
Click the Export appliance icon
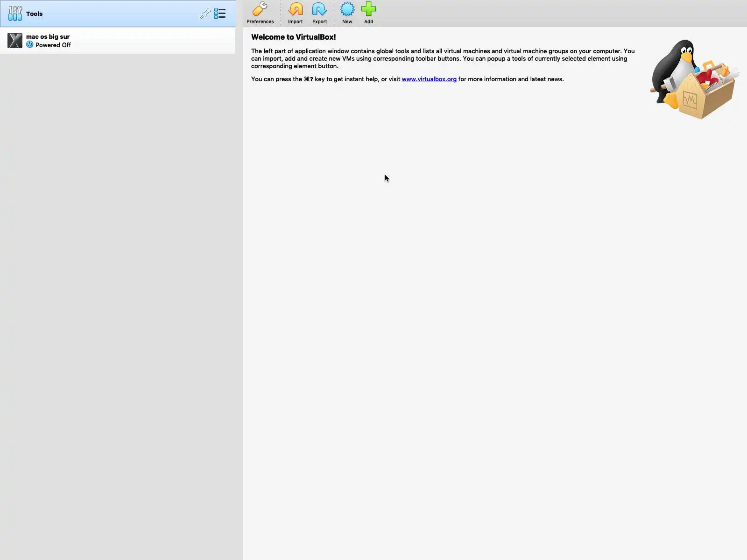click(x=319, y=9)
